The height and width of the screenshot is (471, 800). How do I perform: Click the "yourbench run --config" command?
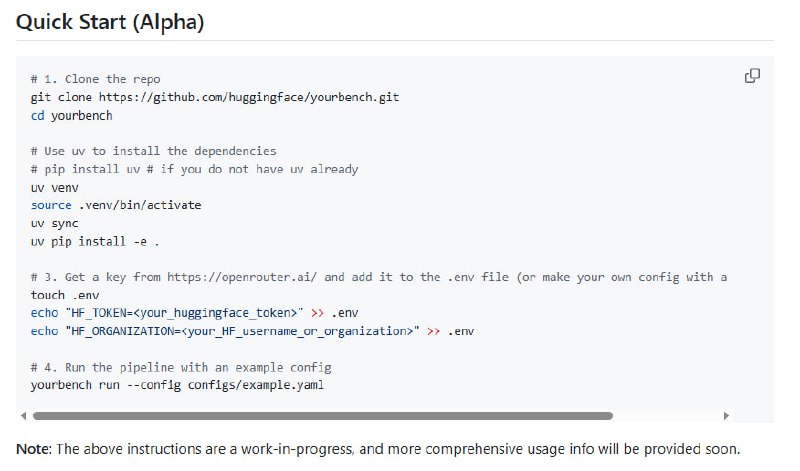[177, 385]
